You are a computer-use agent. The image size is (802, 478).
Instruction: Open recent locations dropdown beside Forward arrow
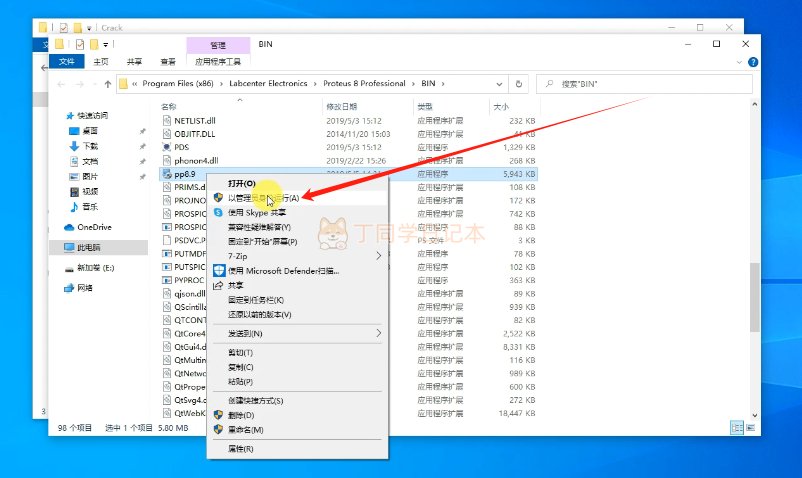coord(94,84)
